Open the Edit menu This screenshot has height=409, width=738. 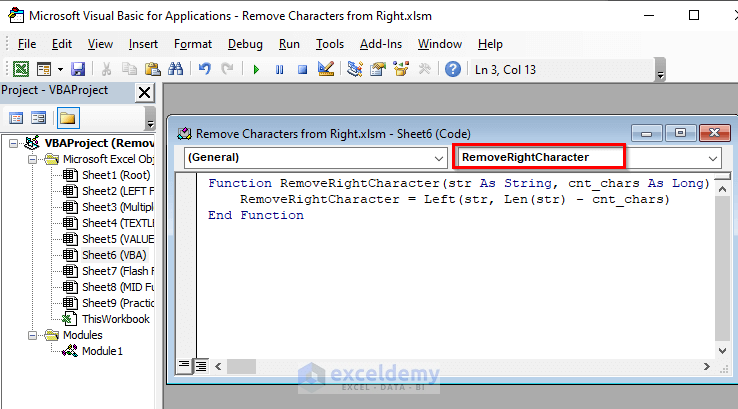[x=62, y=44]
